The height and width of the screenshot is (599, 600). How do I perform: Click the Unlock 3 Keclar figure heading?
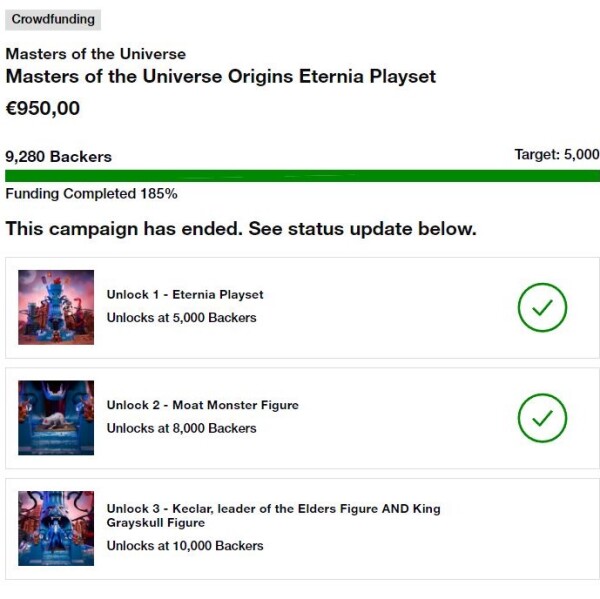tap(274, 515)
